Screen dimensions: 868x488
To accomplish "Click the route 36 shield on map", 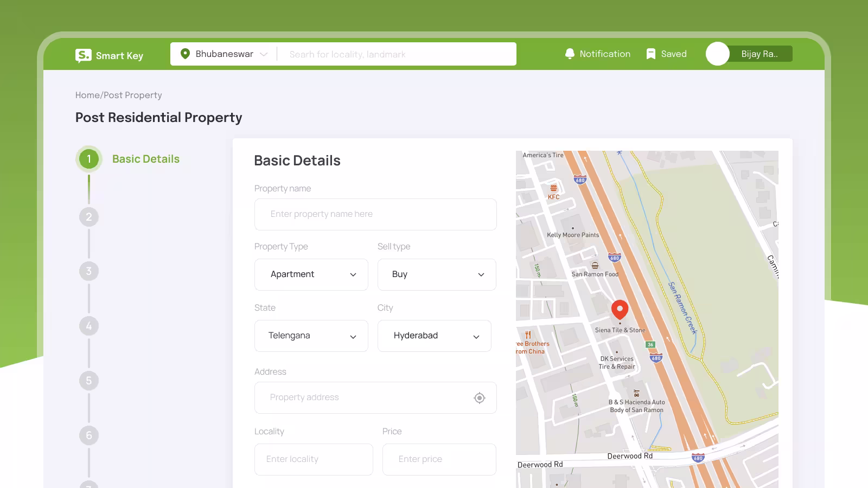I will coord(650,345).
